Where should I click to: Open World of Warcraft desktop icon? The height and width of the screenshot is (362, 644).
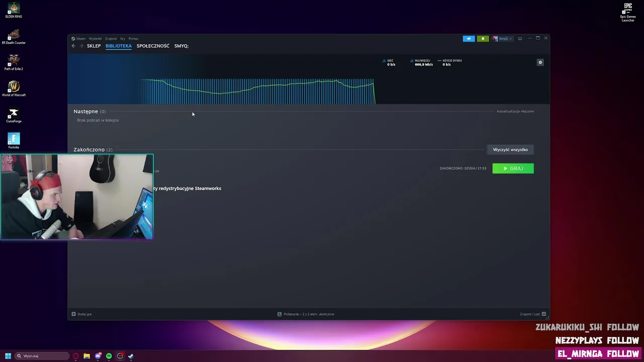coord(14,88)
